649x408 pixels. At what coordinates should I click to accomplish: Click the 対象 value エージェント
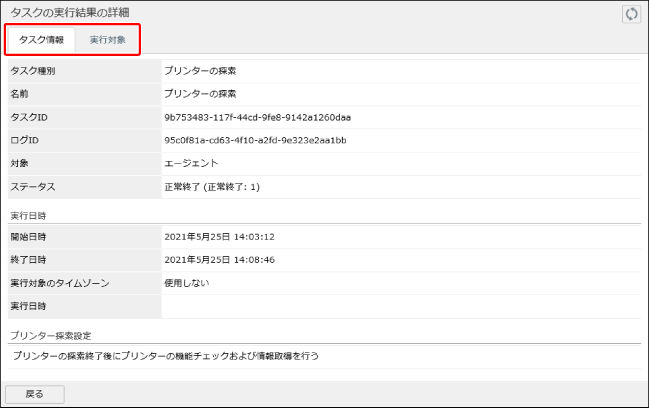pos(191,163)
